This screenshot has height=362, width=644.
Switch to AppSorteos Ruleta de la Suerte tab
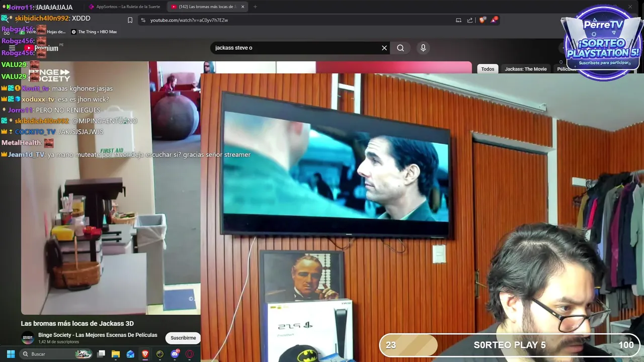click(125, 7)
